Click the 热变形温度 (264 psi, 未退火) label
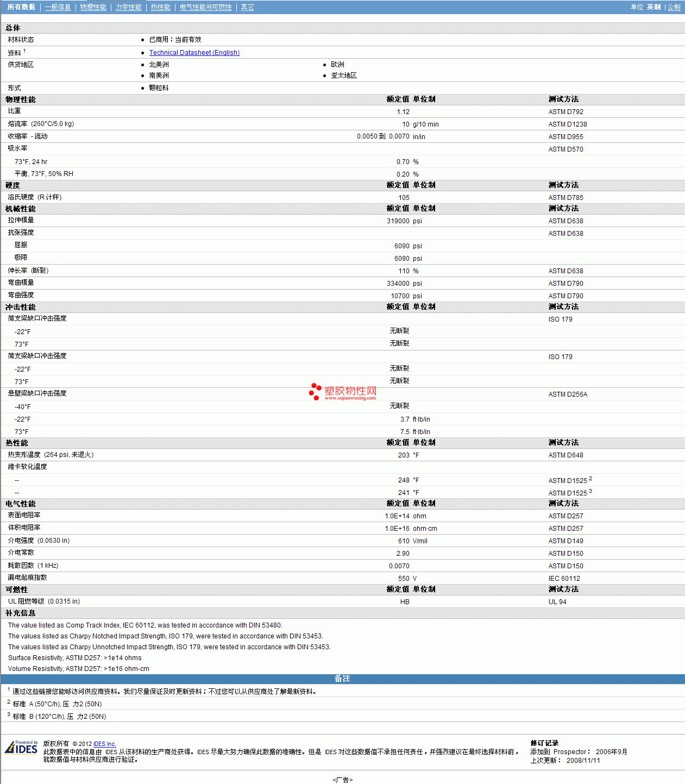Viewport: 685px width, 784px height. 51,455
